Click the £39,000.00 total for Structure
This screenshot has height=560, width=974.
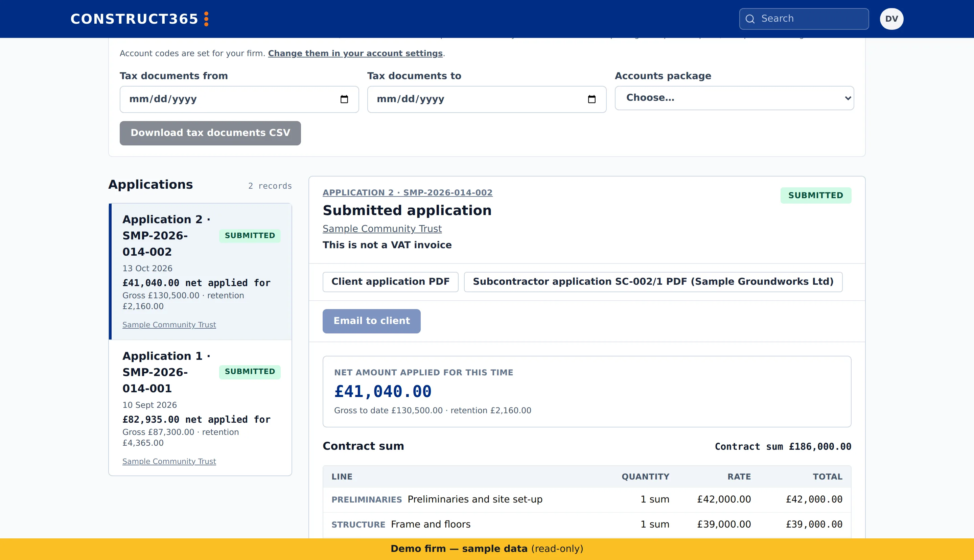(814, 524)
